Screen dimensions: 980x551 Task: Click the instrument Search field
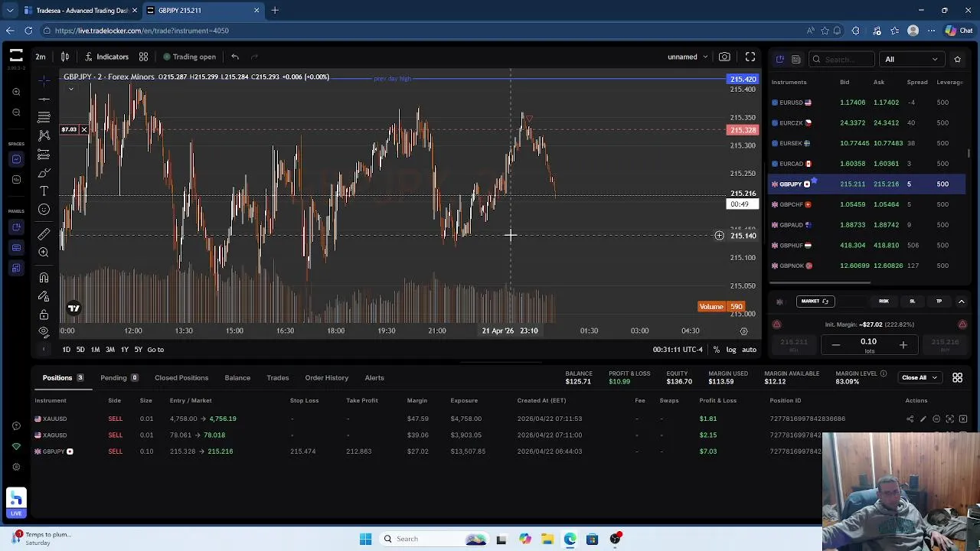842,59
